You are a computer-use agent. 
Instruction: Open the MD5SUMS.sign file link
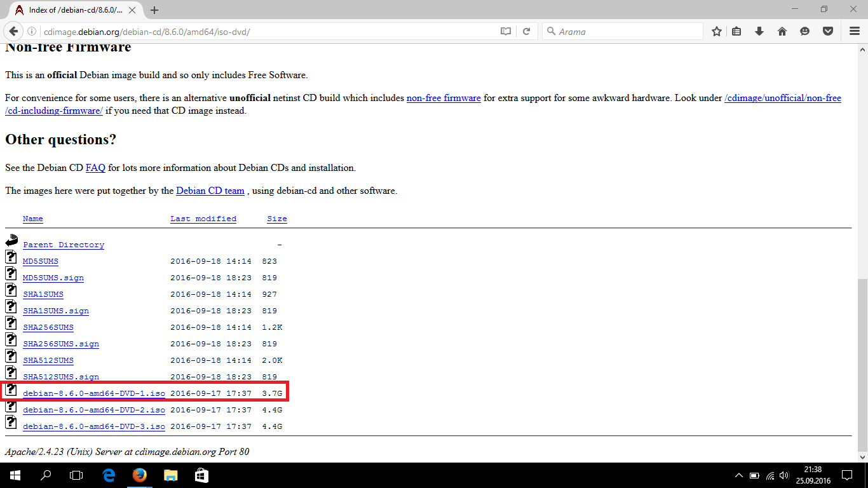tap(53, 278)
